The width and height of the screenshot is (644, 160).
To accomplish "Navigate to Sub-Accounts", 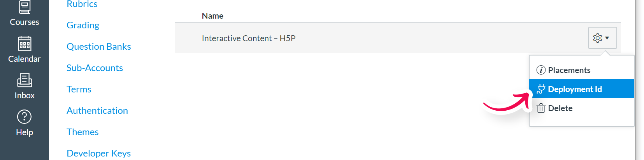I will [95, 68].
